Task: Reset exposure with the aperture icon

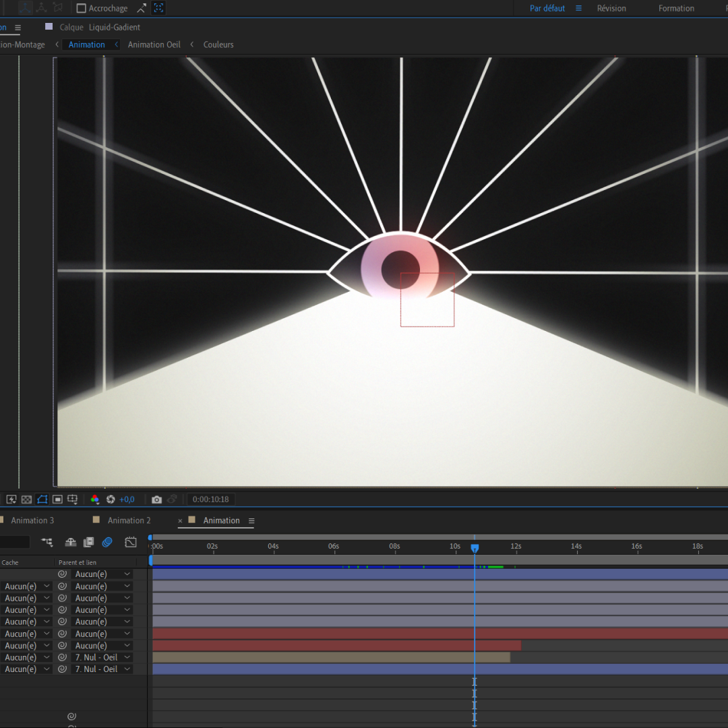Action: pyautogui.click(x=111, y=499)
